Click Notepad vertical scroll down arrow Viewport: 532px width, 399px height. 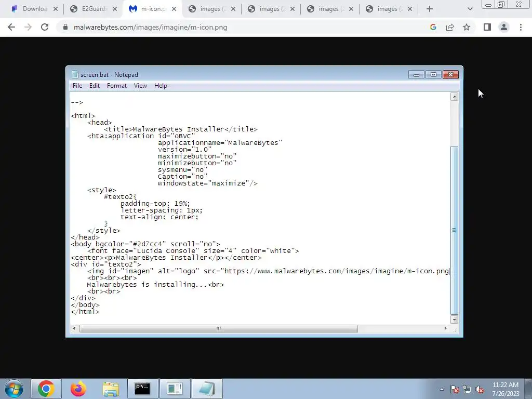pyautogui.click(x=454, y=320)
